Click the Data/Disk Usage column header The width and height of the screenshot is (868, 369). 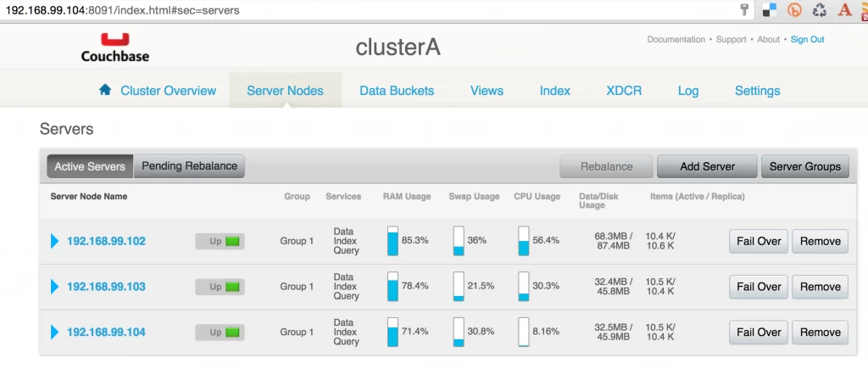(x=598, y=200)
